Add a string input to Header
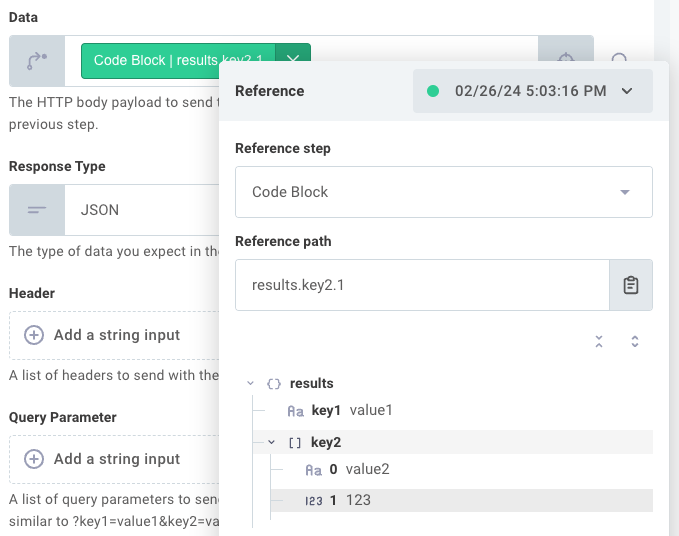679x536 pixels. [x=114, y=335]
